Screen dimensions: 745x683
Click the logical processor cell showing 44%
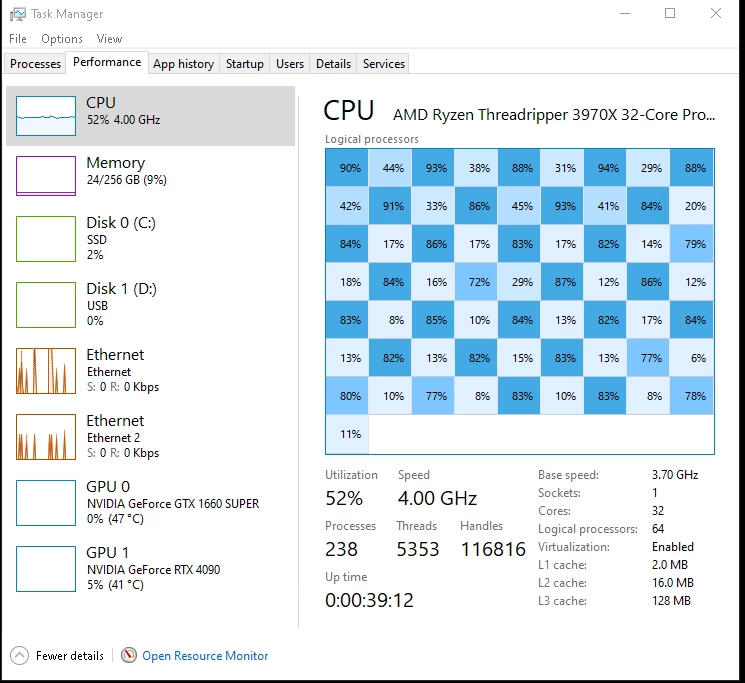pyautogui.click(x=391, y=168)
